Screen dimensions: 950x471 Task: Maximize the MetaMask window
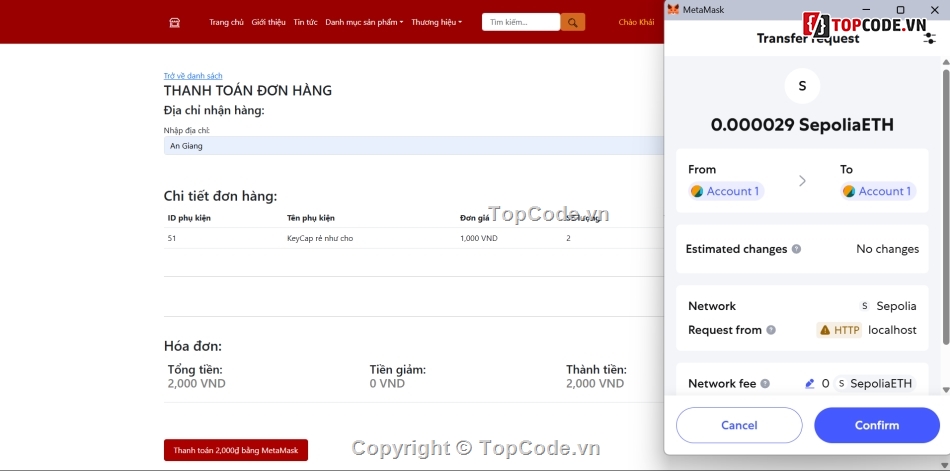tap(900, 10)
